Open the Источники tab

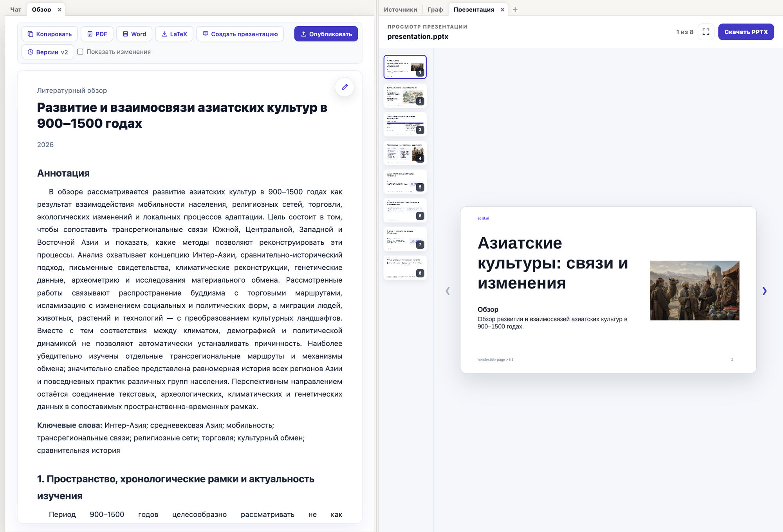[400, 9]
